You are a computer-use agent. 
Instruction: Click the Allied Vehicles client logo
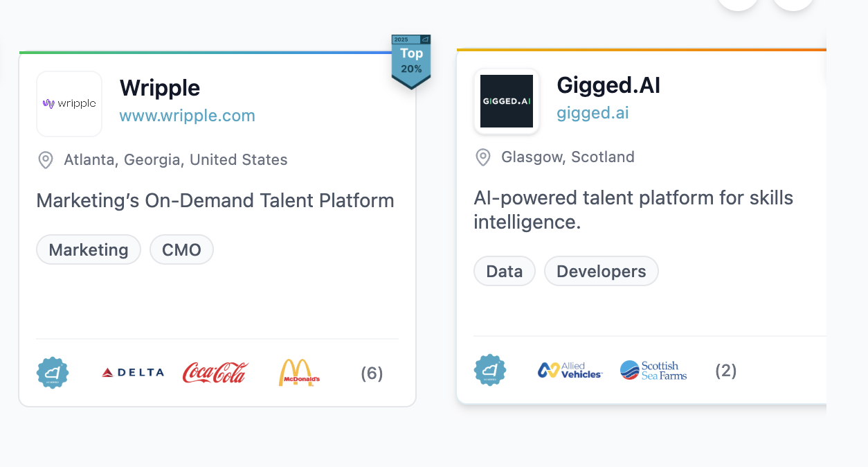coord(570,371)
